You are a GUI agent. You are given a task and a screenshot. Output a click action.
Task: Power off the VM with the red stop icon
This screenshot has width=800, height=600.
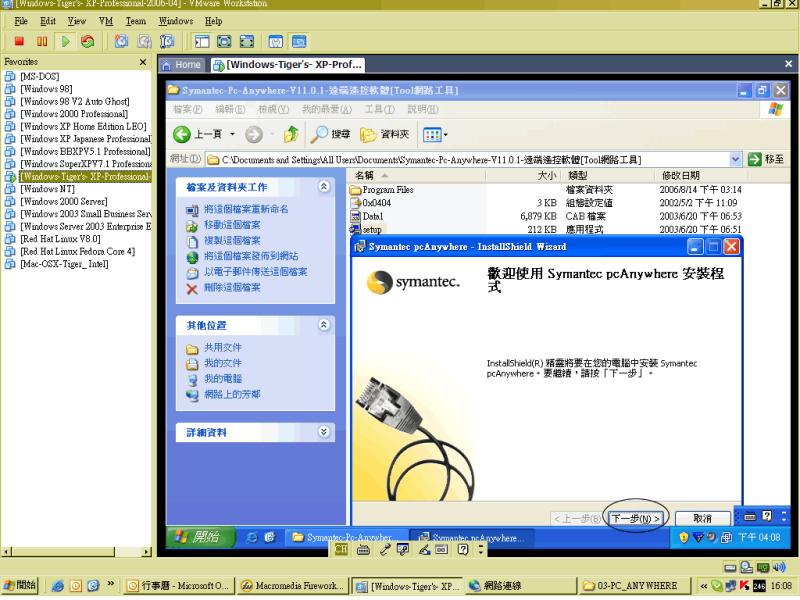[19, 41]
